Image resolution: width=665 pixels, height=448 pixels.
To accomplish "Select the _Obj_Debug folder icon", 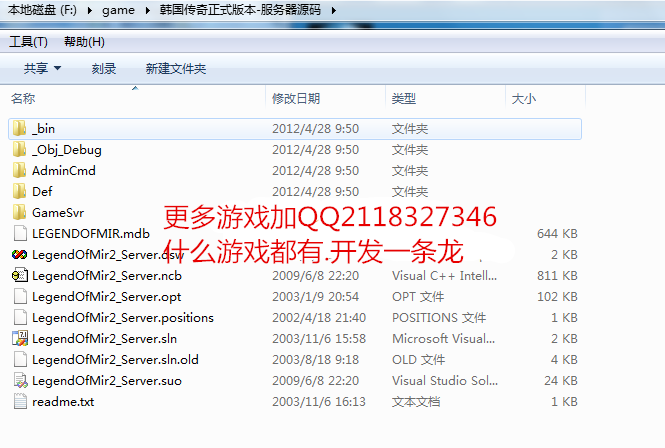I will pyautogui.click(x=20, y=149).
